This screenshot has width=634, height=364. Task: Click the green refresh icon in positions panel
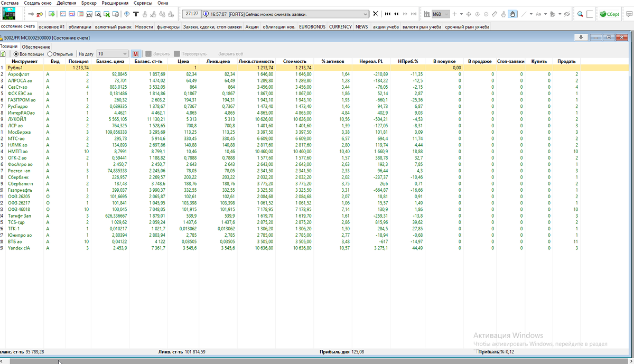[x=3, y=54]
